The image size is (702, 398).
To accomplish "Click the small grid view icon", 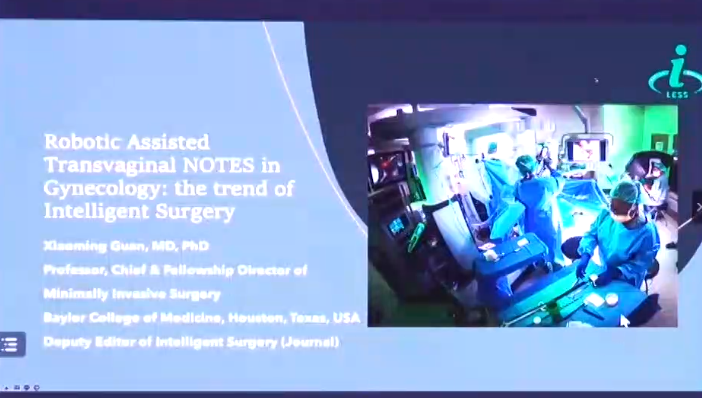I will point(17,388).
